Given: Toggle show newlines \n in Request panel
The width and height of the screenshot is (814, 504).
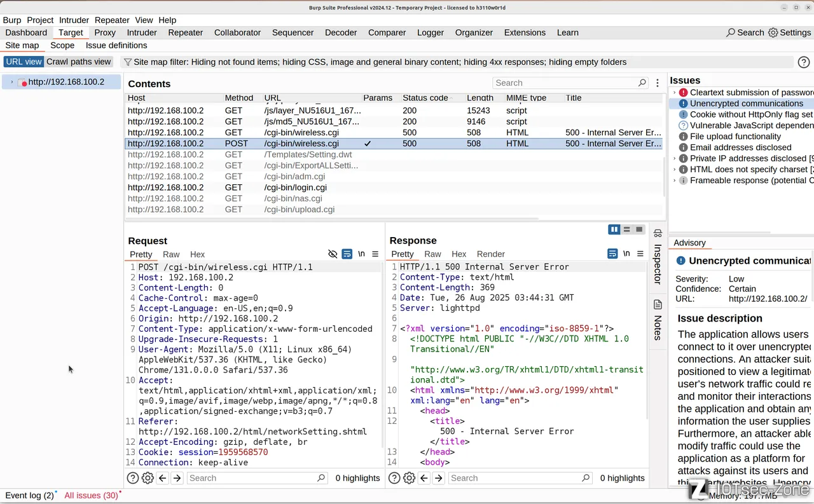Looking at the screenshot, I should 361,254.
